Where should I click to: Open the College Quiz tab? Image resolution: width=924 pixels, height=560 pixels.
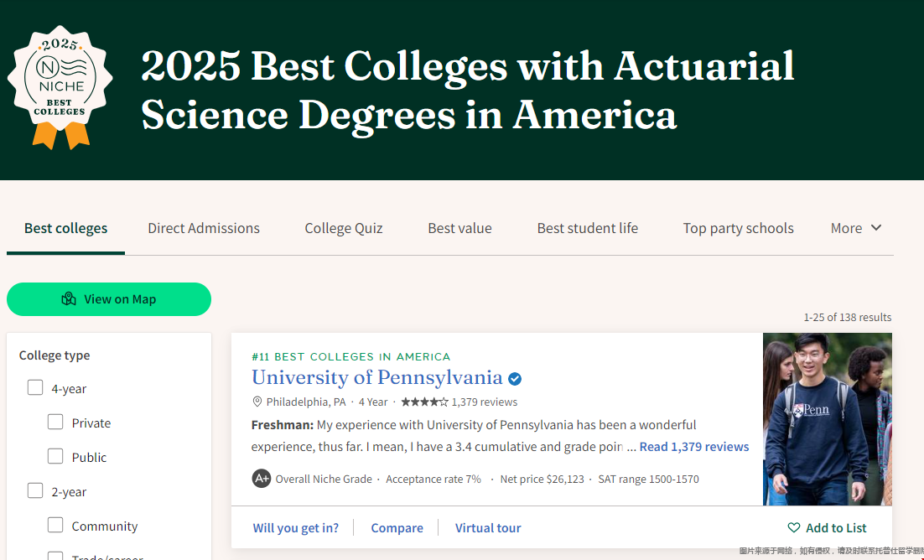(344, 228)
